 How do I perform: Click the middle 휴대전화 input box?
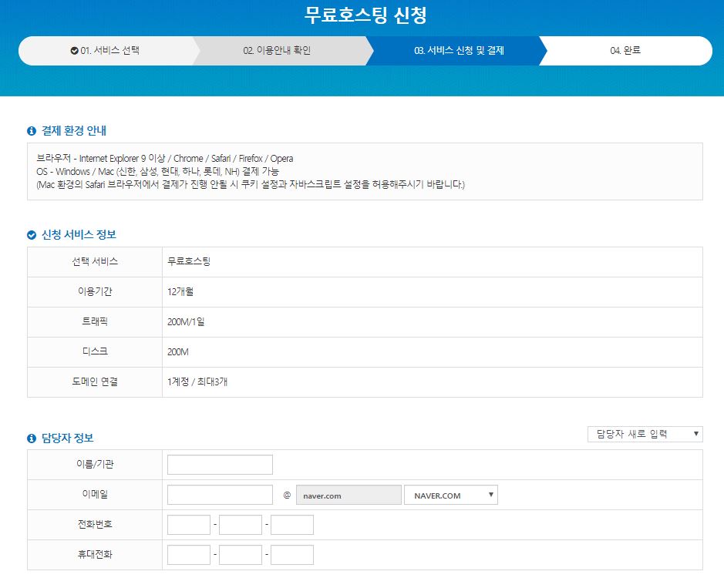[x=241, y=555]
